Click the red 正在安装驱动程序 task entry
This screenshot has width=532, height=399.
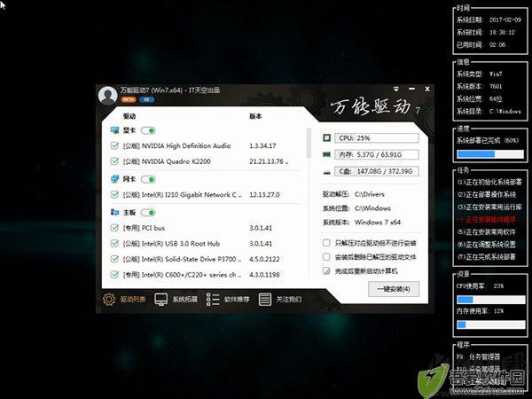[x=487, y=220]
